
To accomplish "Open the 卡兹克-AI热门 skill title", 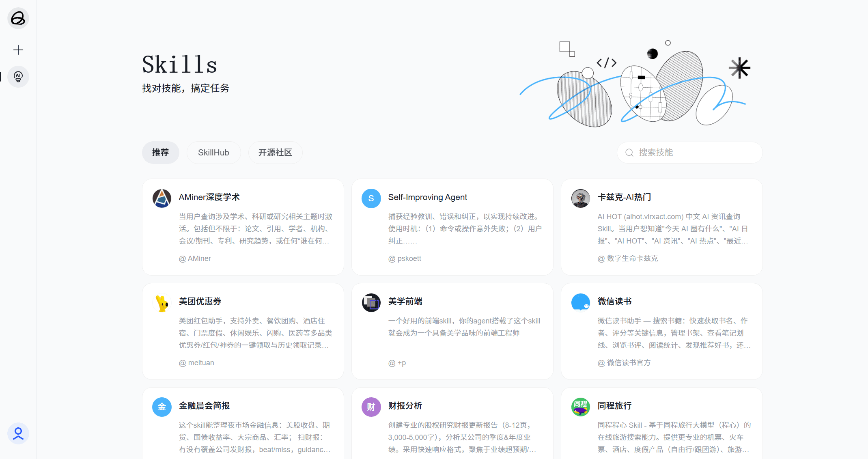I will click(x=625, y=197).
